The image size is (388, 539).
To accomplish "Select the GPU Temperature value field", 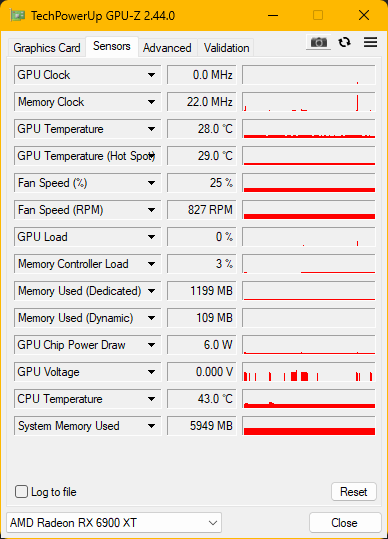I will pyautogui.click(x=202, y=129).
